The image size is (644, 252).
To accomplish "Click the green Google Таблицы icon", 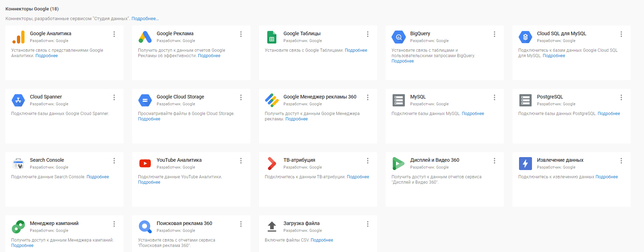I will [x=272, y=37].
